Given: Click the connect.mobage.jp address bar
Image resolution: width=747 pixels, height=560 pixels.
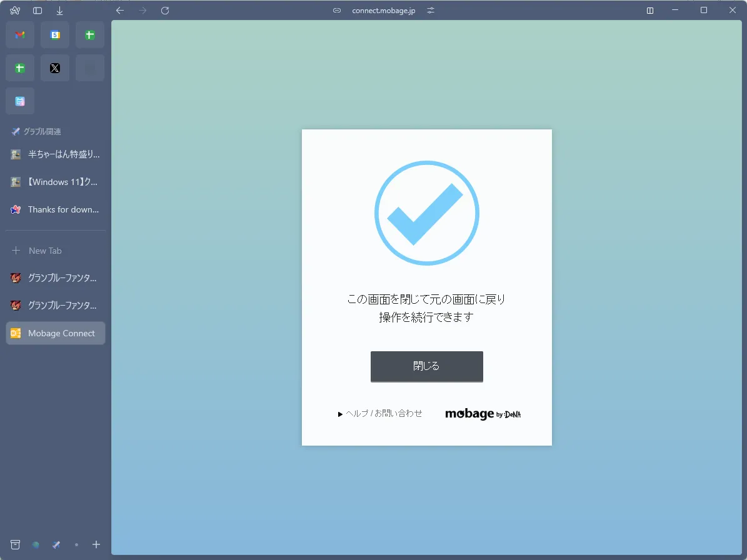Looking at the screenshot, I should 383,11.
